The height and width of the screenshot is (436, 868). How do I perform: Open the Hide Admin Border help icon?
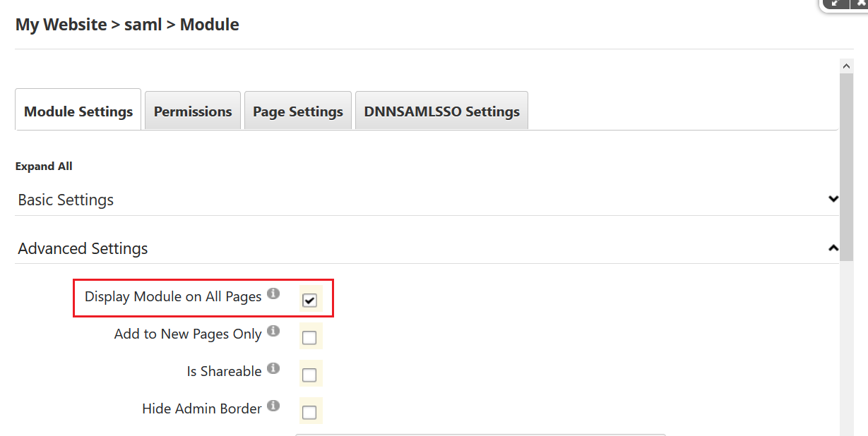tap(273, 406)
